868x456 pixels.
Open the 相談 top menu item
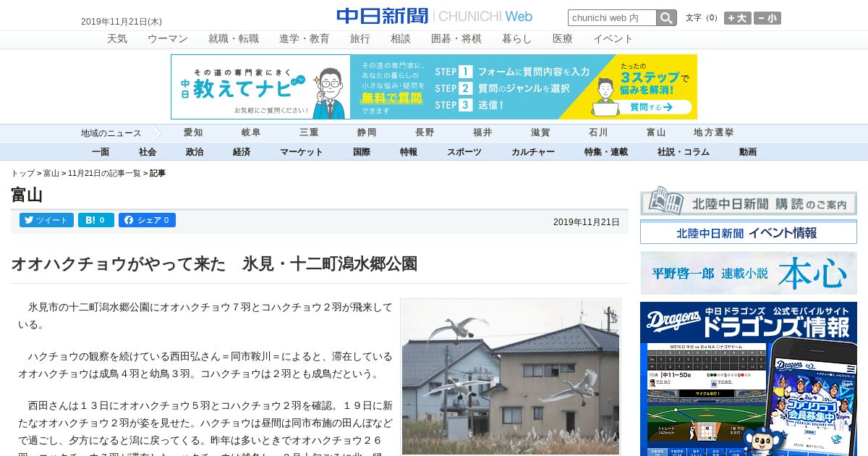pos(401,39)
